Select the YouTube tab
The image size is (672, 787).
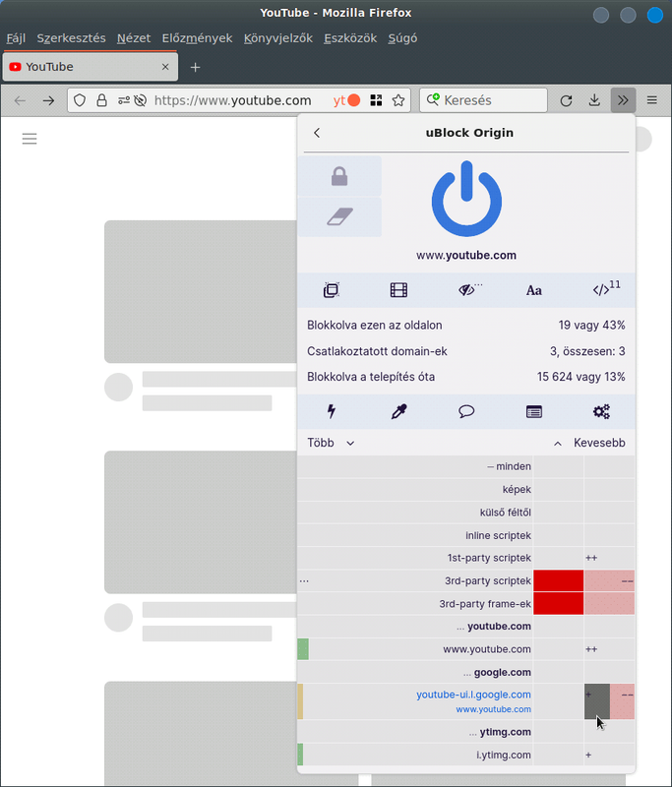click(x=91, y=67)
